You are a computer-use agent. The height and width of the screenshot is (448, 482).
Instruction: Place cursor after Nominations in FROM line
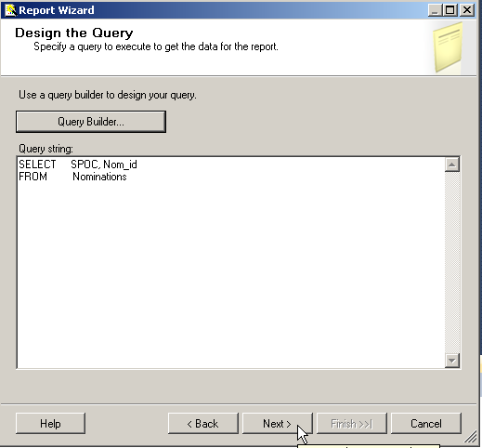coord(127,177)
